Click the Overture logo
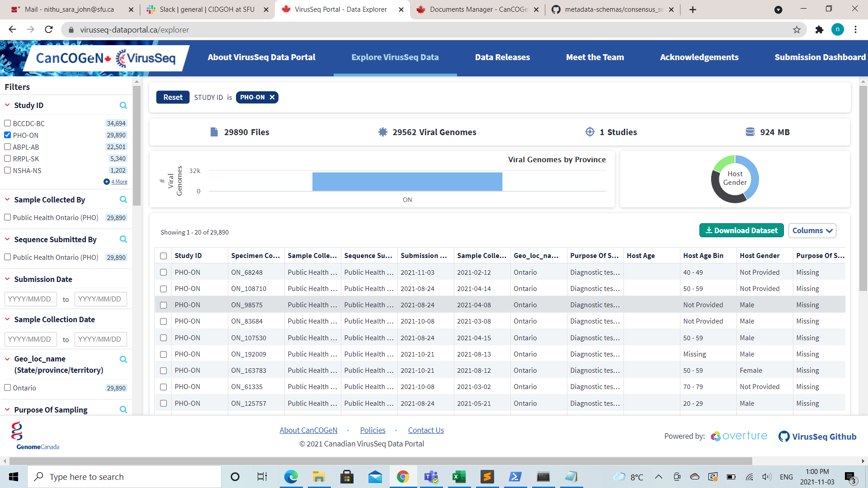 click(738, 436)
